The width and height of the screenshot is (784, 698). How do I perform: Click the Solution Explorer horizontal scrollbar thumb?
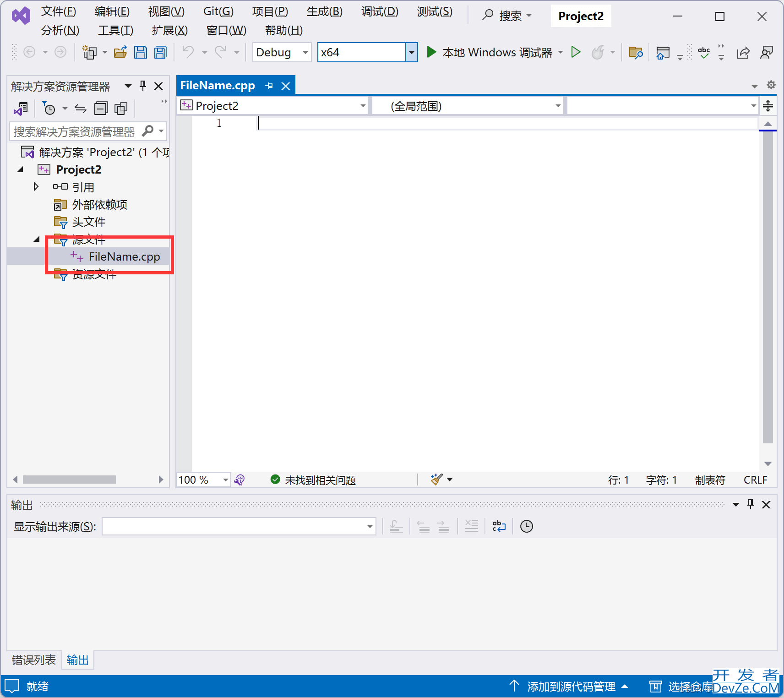click(x=69, y=479)
